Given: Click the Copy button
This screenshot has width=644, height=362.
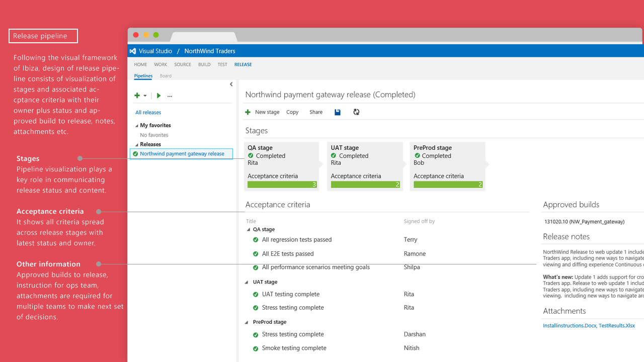Looking at the screenshot, I should [292, 112].
